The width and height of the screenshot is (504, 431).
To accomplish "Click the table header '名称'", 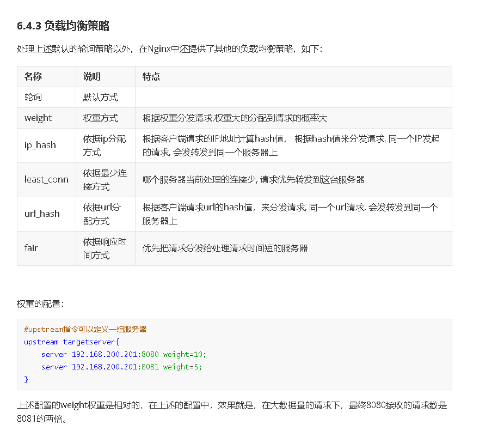I will point(33,77).
